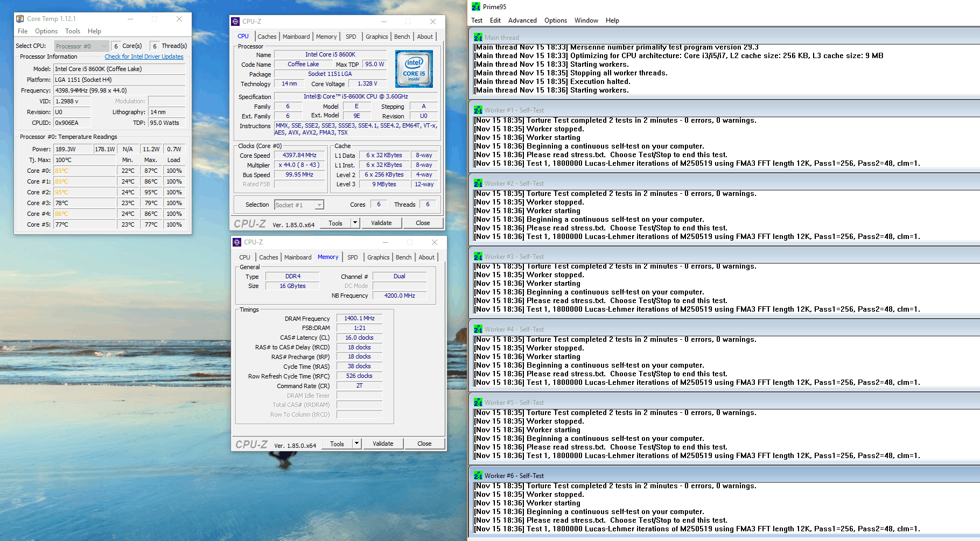
Task: Click the Worker #1 Self-Test window icon
Action: [478, 110]
